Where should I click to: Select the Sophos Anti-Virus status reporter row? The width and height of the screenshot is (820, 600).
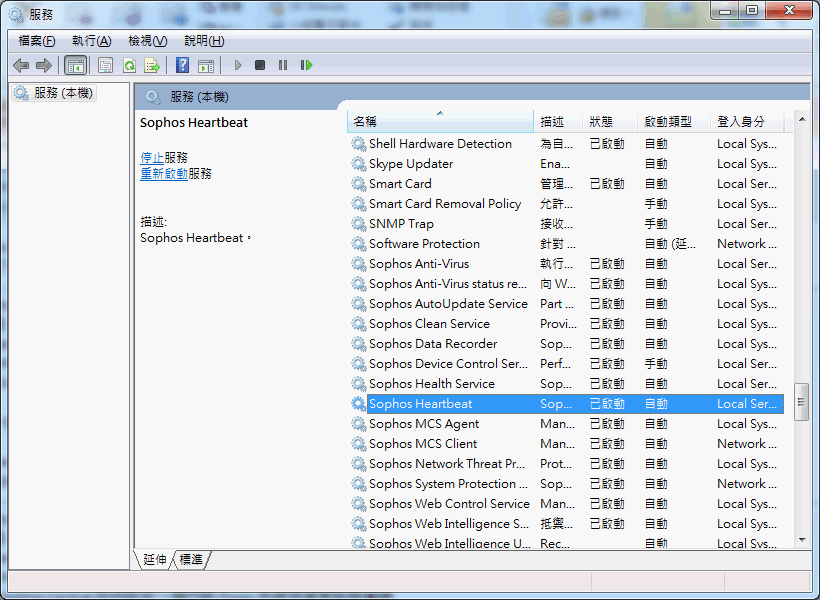567,284
